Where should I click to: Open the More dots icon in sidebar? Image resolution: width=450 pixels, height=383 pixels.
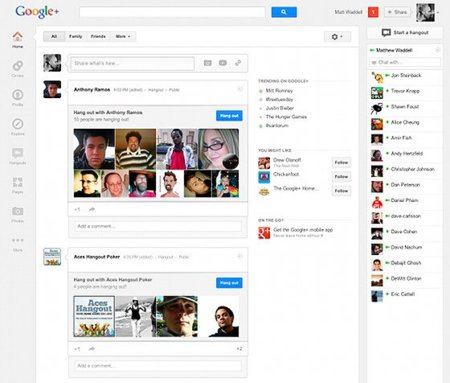coord(17,240)
